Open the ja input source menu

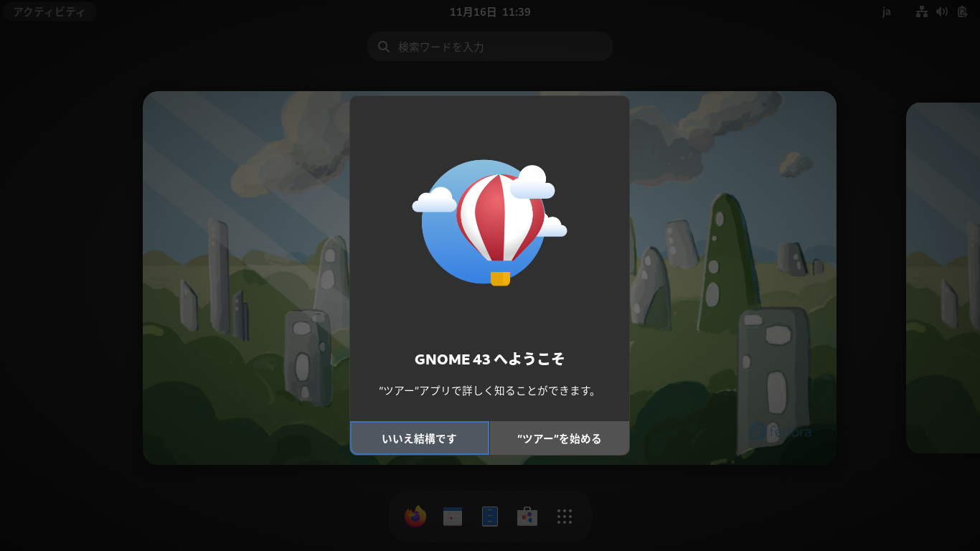pyautogui.click(x=887, y=11)
